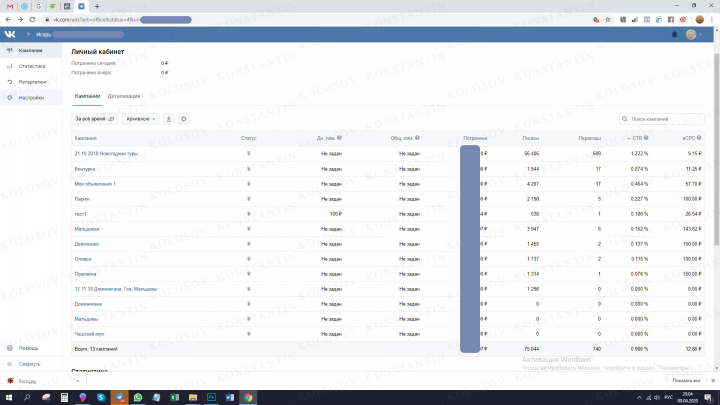Open the Помощь sidebar link
Image resolution: width=720 pixels, height=405 pixels.
[x=28, y=348]
